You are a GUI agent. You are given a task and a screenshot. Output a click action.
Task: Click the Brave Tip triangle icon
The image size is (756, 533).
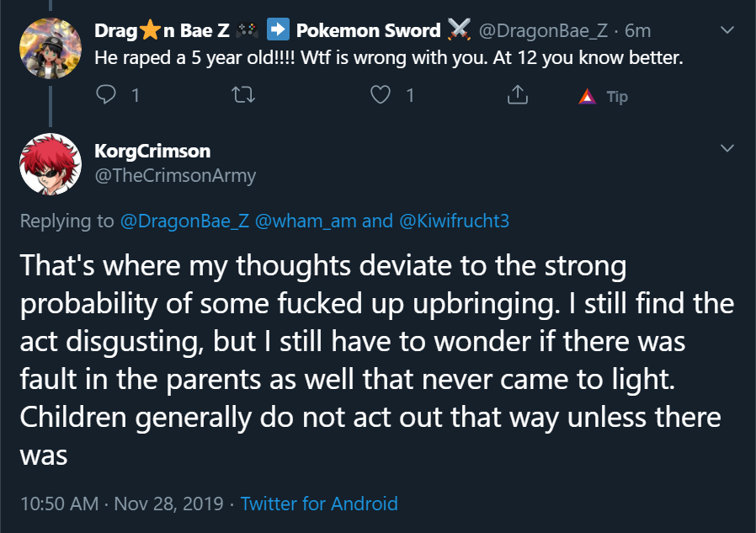[x=587, y=97]
